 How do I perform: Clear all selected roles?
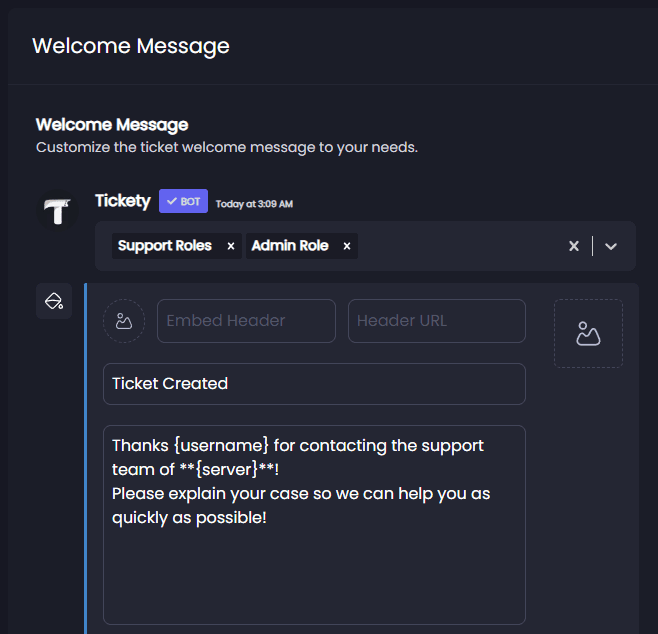(574, 246)
